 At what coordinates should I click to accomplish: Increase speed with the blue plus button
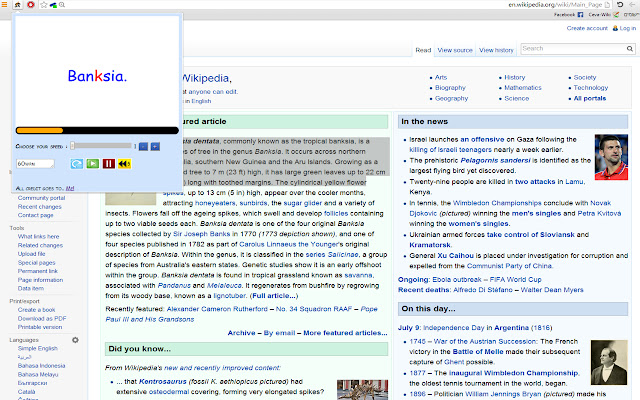155,147
